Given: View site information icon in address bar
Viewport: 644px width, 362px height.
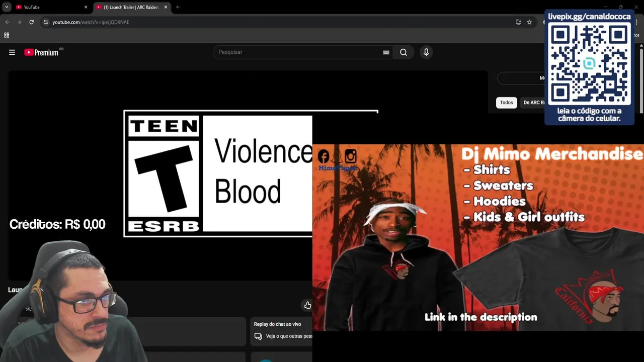Looking at the screenshot, I should 46,22.
